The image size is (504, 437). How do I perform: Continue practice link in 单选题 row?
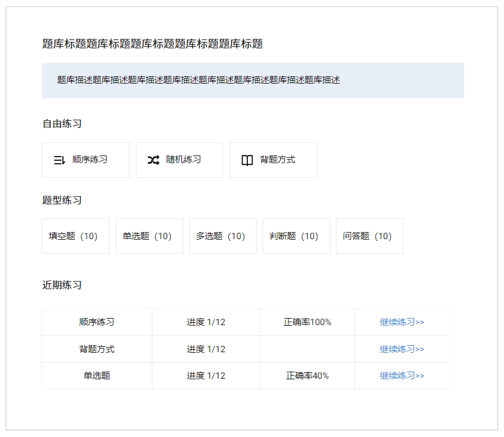pyautogui.click(x=402, y=376)
